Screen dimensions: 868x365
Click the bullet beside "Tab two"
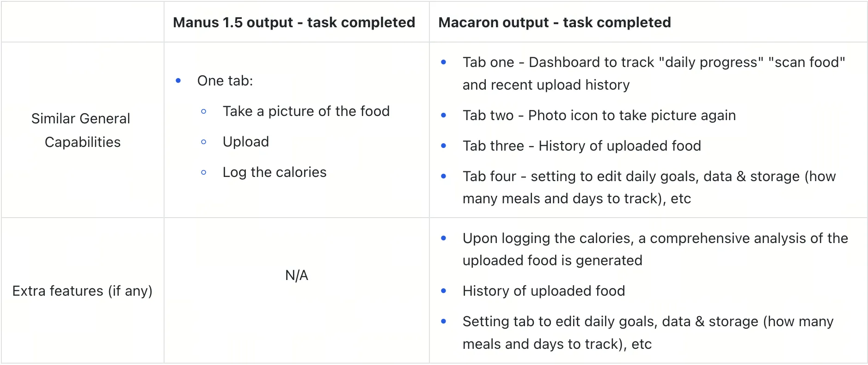coord(444,116)
